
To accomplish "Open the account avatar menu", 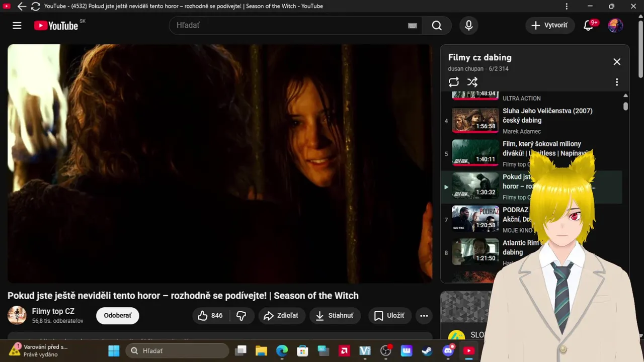I will click(x=615, y=26).
